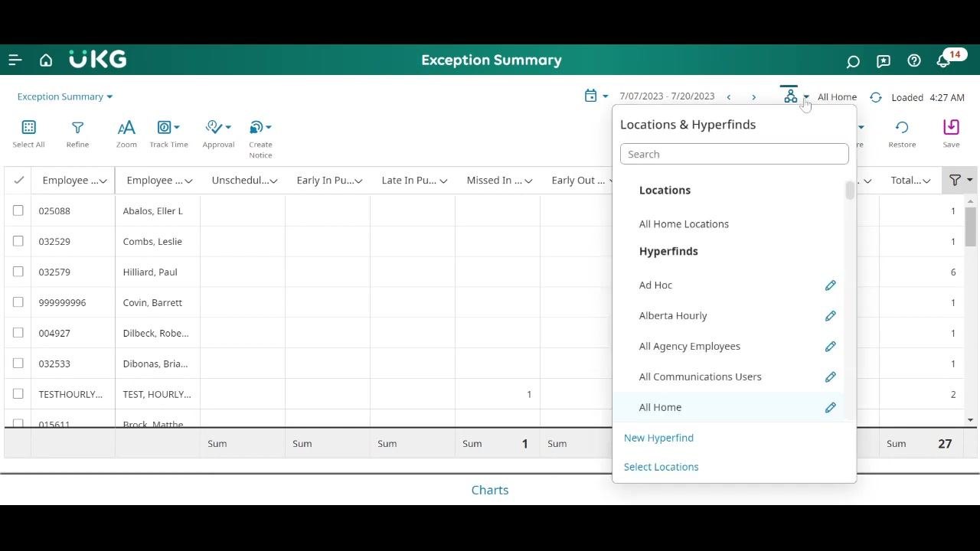Open the search magnifier in header
980x551 pixels.
coord(853,60)
